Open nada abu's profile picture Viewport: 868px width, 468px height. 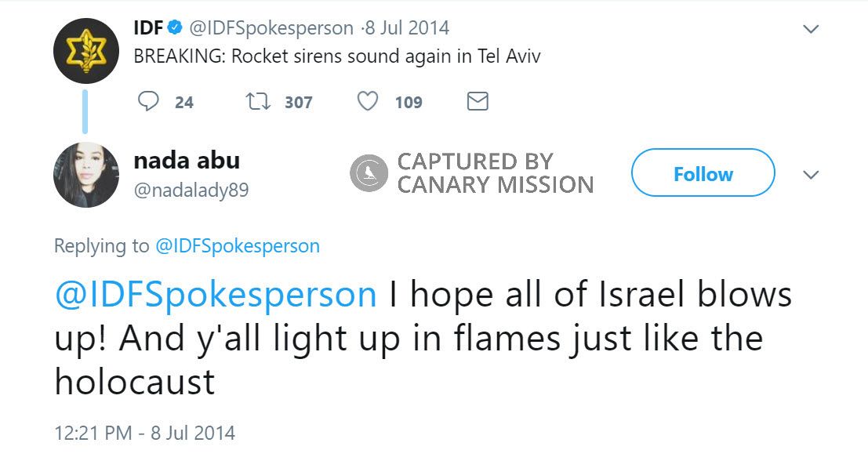pos(85,175)
